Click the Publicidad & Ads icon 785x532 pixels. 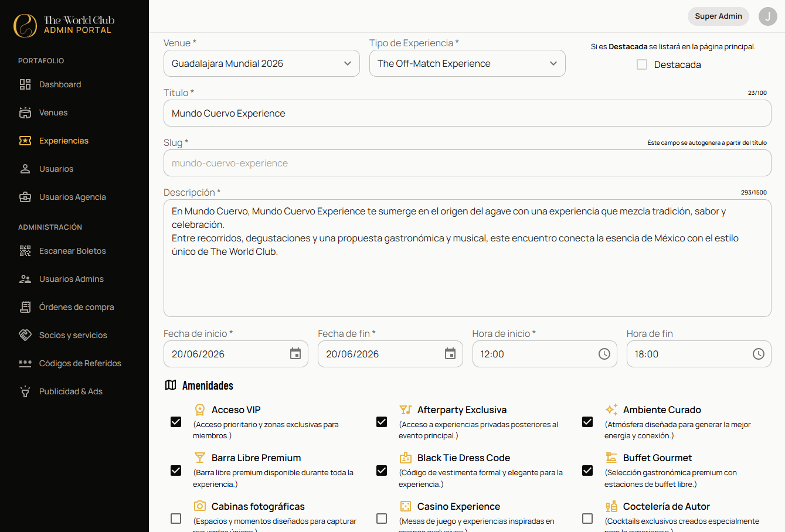point(25,391)
